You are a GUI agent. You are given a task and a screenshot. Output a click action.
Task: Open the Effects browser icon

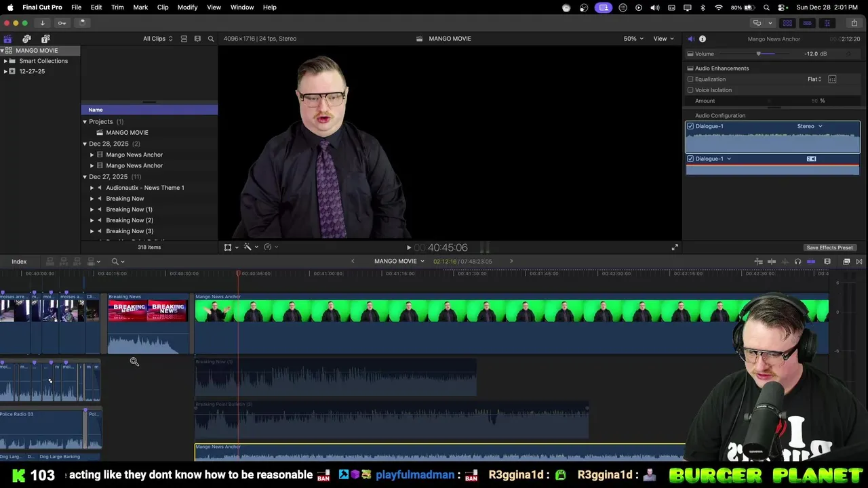846,262
